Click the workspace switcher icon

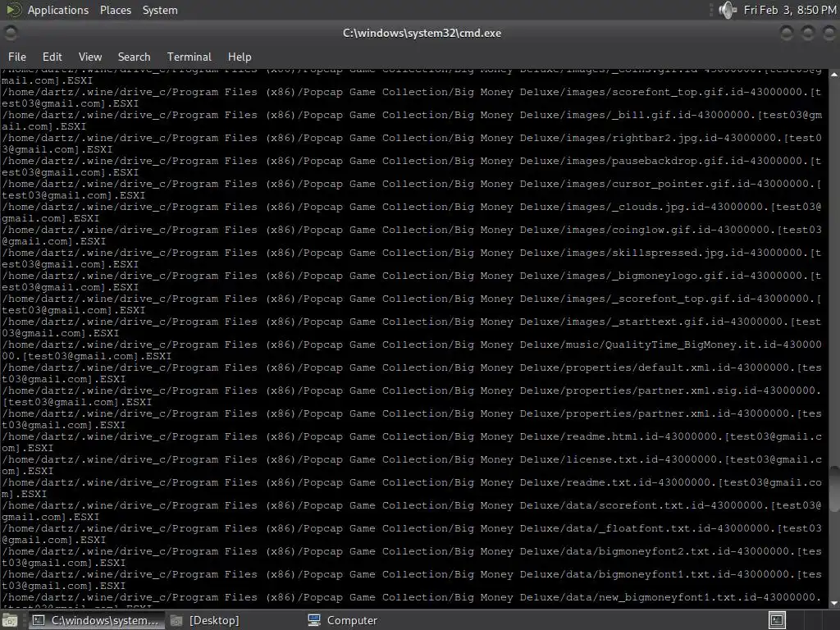point(777,620)
